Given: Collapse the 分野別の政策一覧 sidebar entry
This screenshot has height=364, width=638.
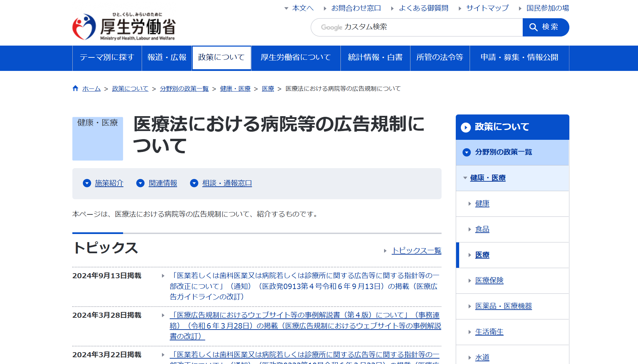Looking at the screenshot, I should click(x=466, y=152).
